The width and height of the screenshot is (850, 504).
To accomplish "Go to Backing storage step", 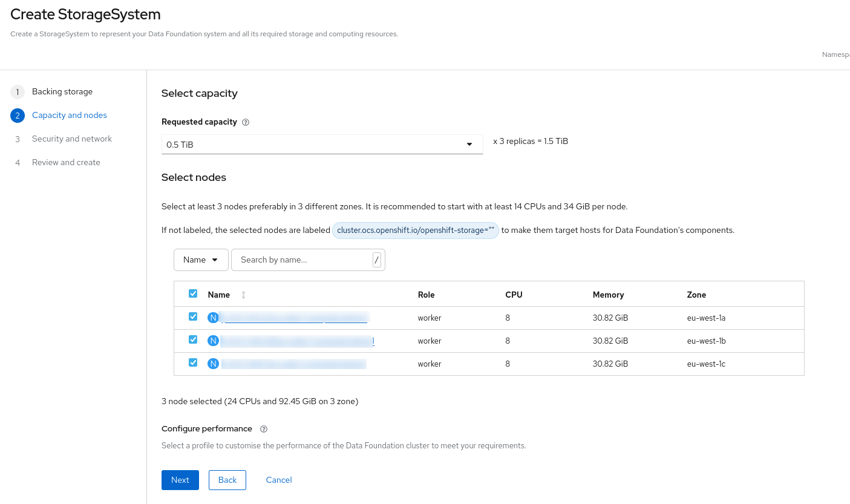I will (62, 92).
